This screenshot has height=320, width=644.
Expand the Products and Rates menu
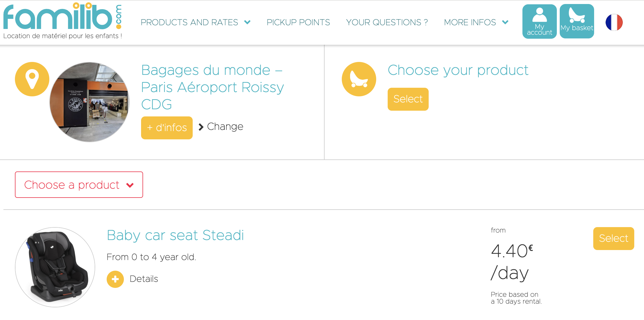[x=196, y=22]
